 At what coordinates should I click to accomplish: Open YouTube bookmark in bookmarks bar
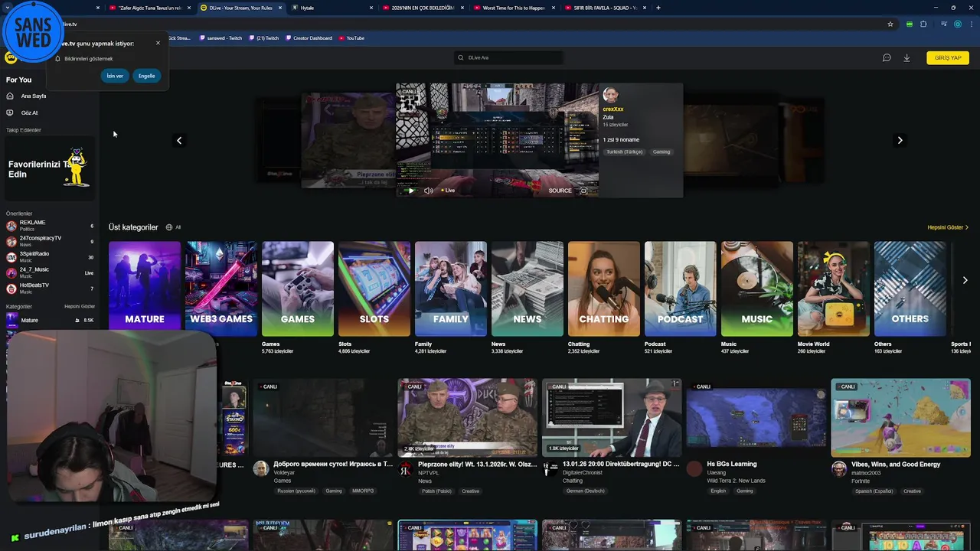coord(351,37)
